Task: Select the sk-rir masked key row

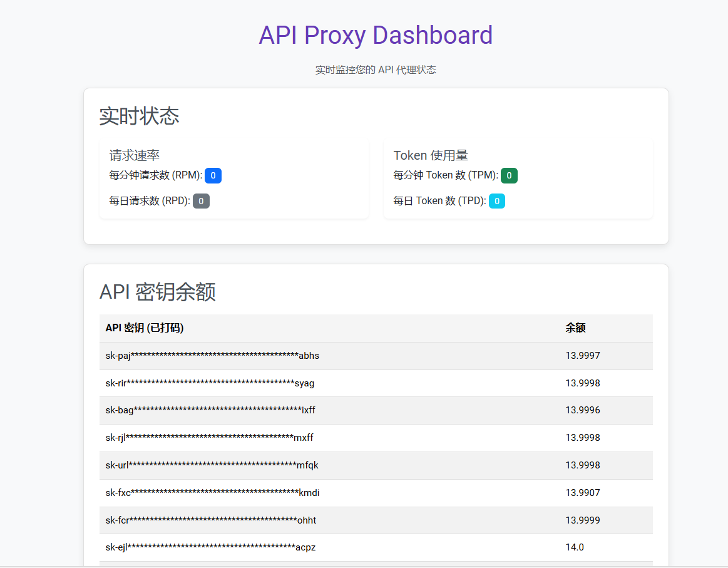Action: (x=209, y=383)
